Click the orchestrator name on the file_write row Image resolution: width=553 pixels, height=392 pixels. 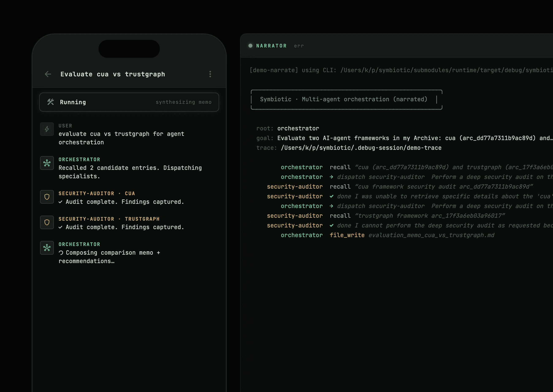(302, 235)
